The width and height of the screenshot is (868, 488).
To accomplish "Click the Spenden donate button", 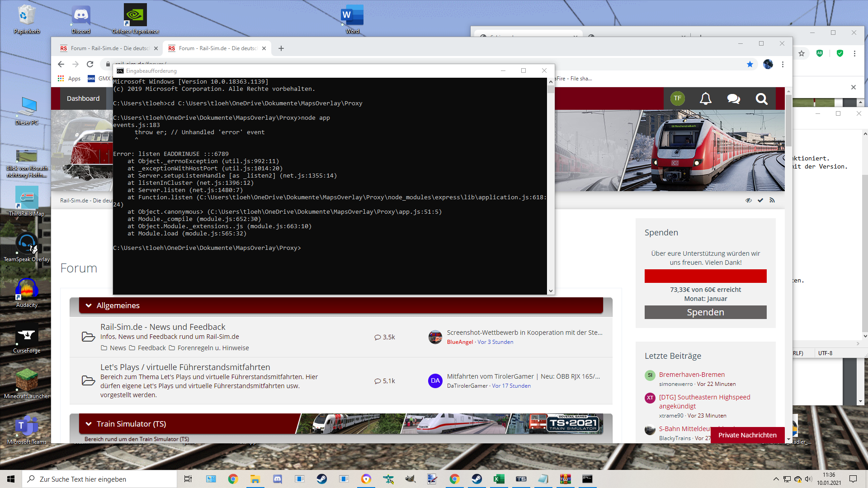I will click(705, 312).
